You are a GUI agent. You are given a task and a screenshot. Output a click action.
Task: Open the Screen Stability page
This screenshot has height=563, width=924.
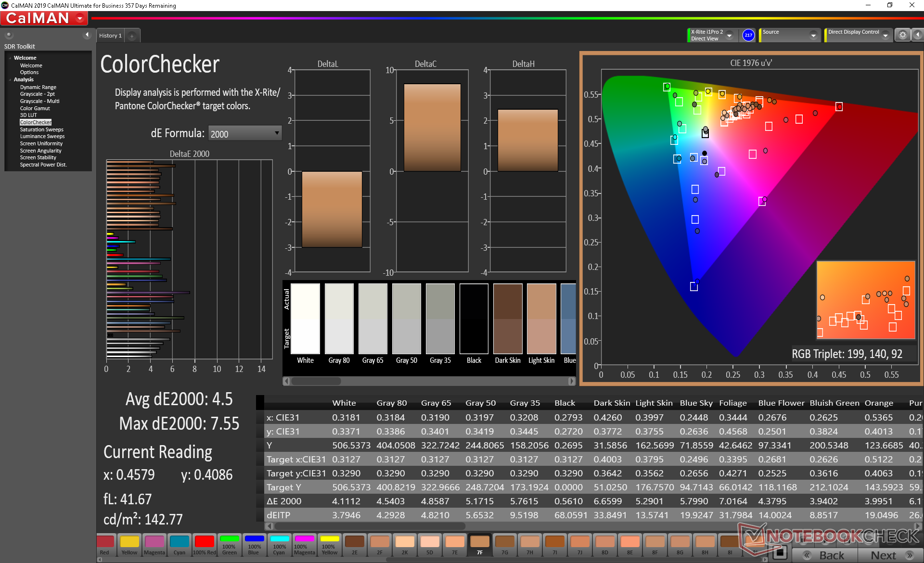(38, 157)
